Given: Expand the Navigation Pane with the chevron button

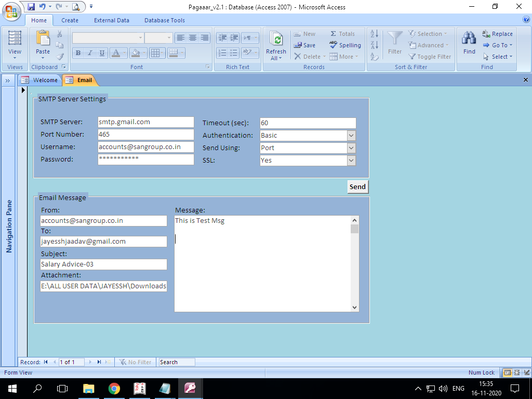Looking at the screenshot, I should click(8, 81).
